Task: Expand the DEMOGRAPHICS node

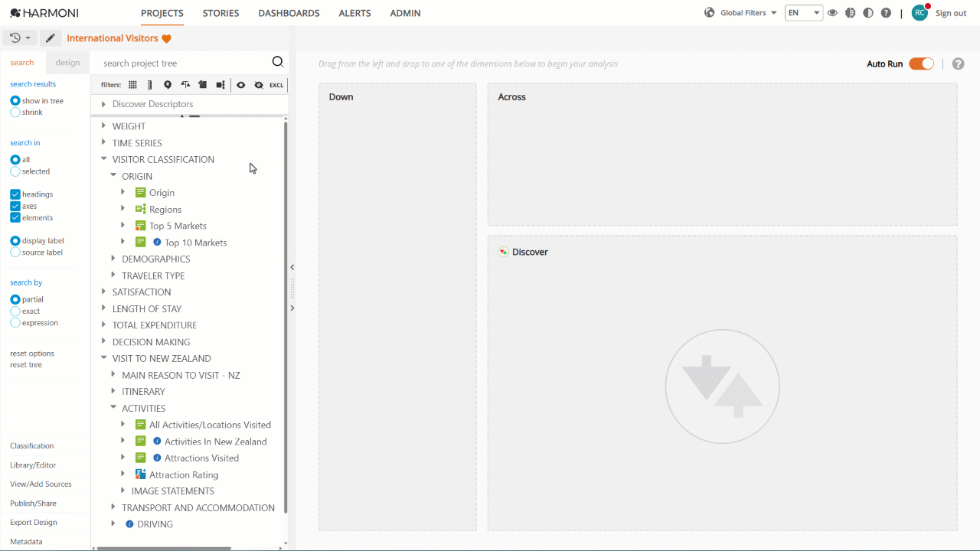Action: tap(113, 259)
